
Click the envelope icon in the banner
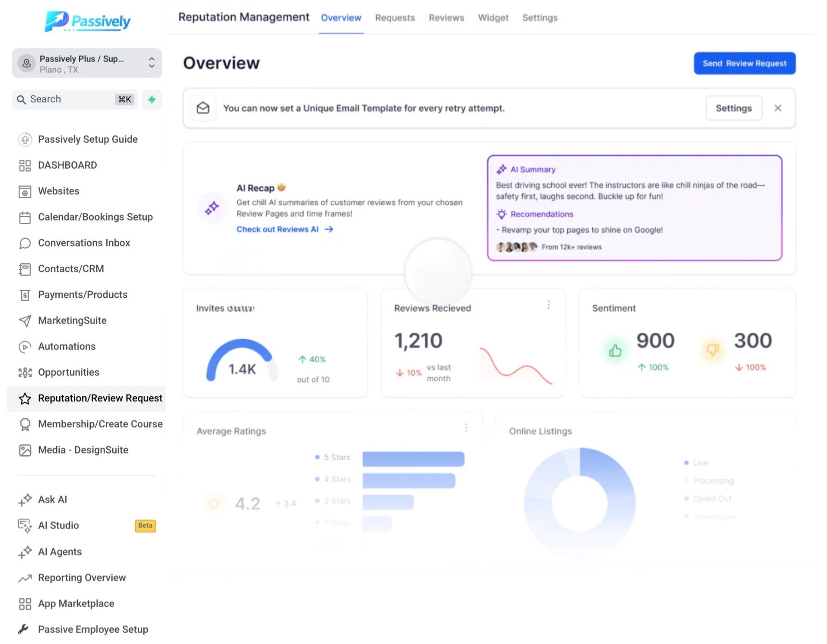click(x=203, y=108)
